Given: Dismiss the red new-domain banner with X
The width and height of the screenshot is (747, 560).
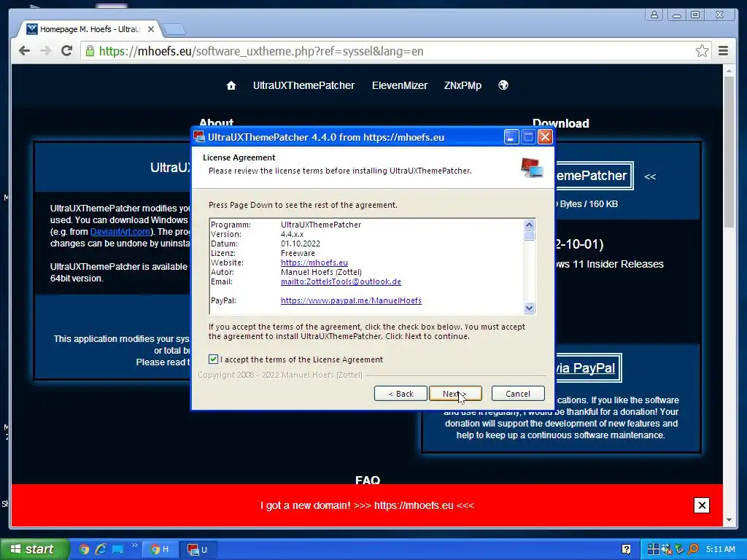Looking at the screenshot, I should point(702,505).
